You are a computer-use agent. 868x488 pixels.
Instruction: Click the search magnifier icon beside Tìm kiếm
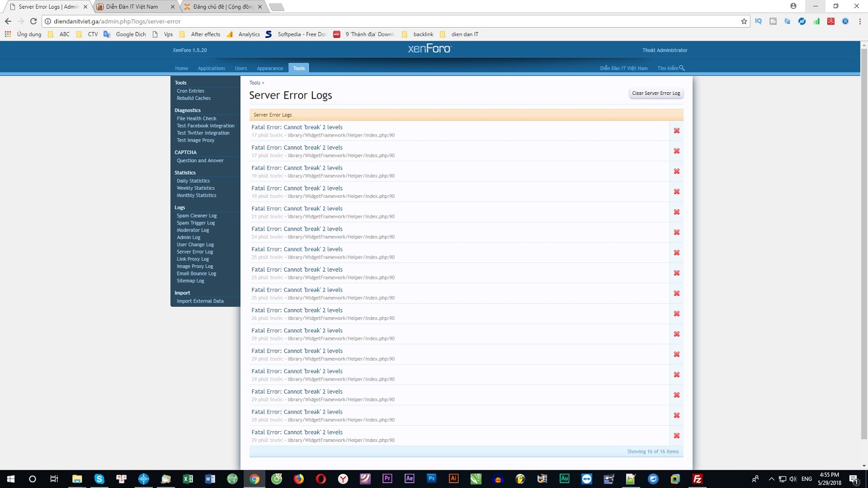pyautogui.click(x=682, y=68)
